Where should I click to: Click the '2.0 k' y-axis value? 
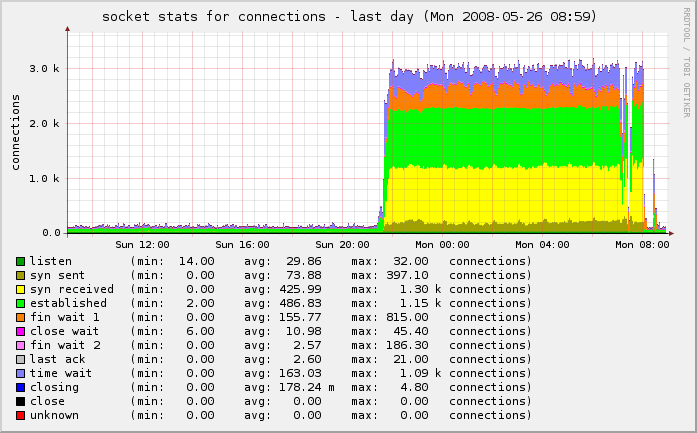pyautogui.click(x=44, y=124)
